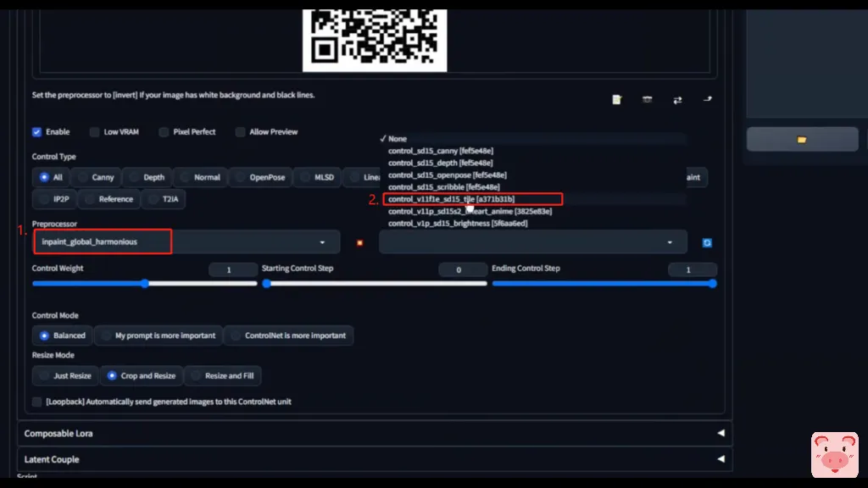Open the Preprocessor dropdown arrow
The image size is (868, 488).
(322, 242)
